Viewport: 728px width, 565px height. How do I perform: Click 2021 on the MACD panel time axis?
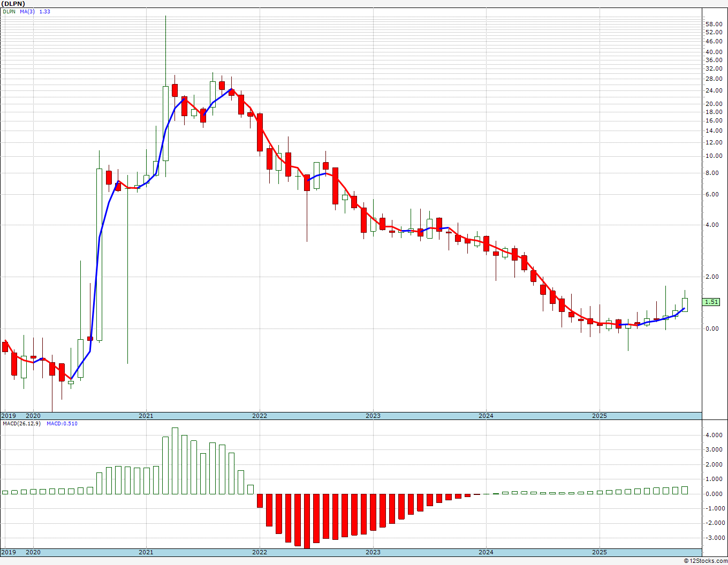(146, 552)
